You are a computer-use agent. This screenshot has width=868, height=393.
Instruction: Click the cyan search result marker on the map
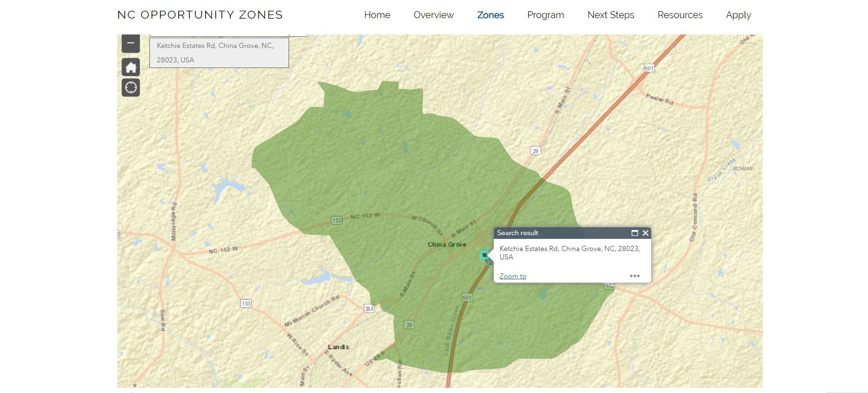tap(484, 255)
